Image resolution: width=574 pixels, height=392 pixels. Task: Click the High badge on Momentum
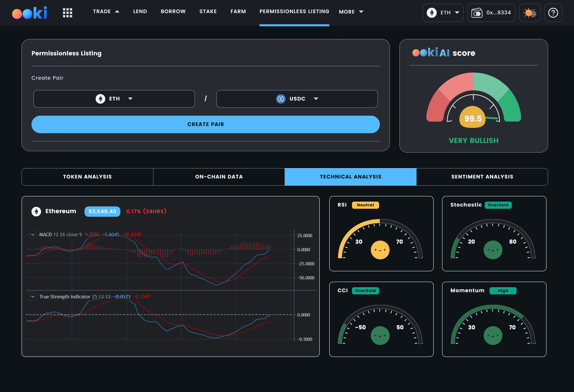coord(503,291)
